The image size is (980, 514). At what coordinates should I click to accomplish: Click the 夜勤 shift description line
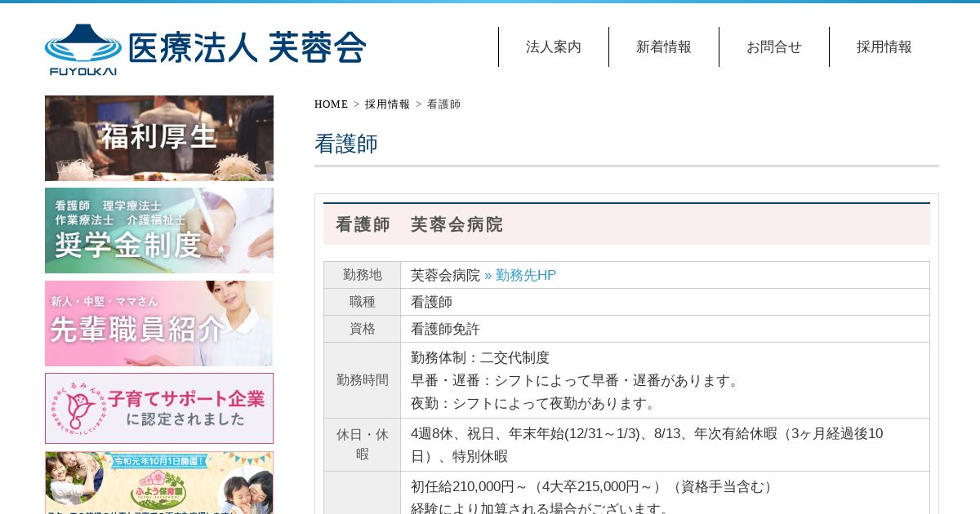(536, 403)
